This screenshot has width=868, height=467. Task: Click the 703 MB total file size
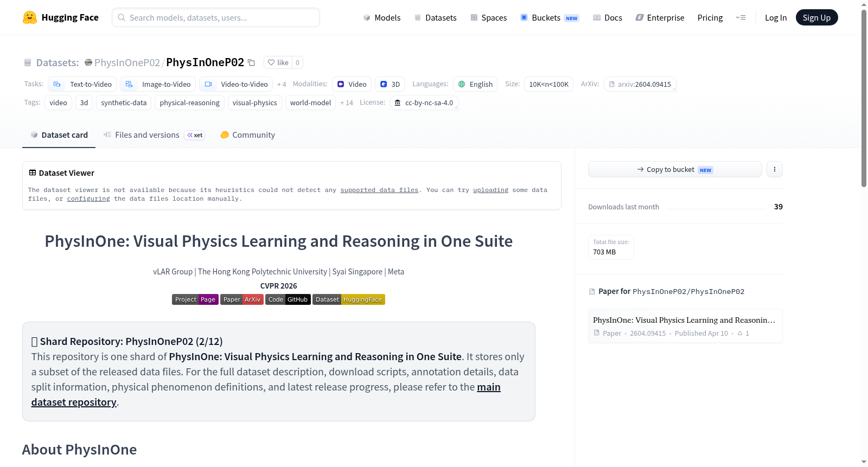604,252
